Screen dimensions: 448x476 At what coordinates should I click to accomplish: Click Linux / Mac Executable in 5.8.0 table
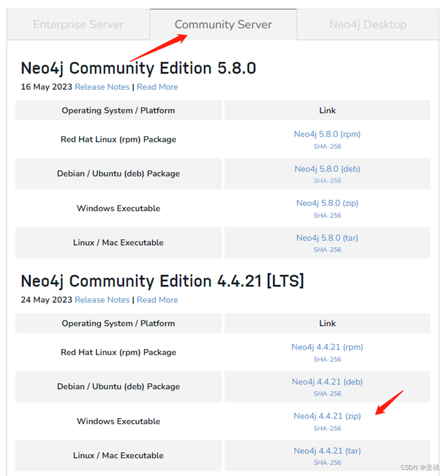pyautogui.click(x=119, y=243)
